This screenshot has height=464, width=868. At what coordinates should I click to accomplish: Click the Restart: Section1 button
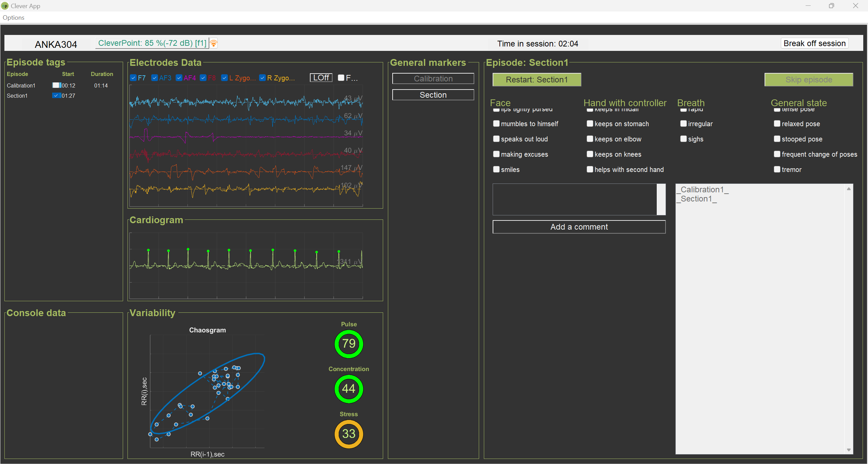click(537, 80)
